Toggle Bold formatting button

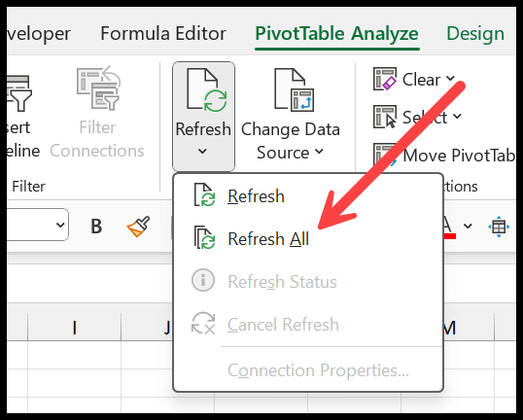(96, 227)
